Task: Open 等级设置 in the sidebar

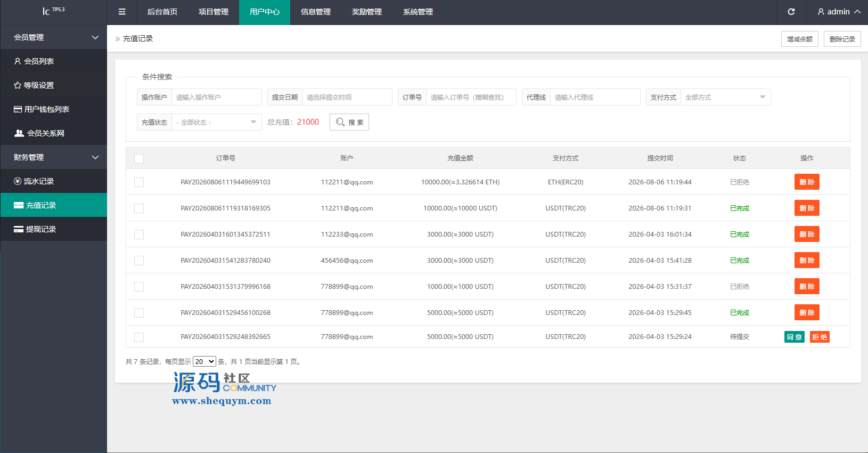Action: click(x=53, y=85)
